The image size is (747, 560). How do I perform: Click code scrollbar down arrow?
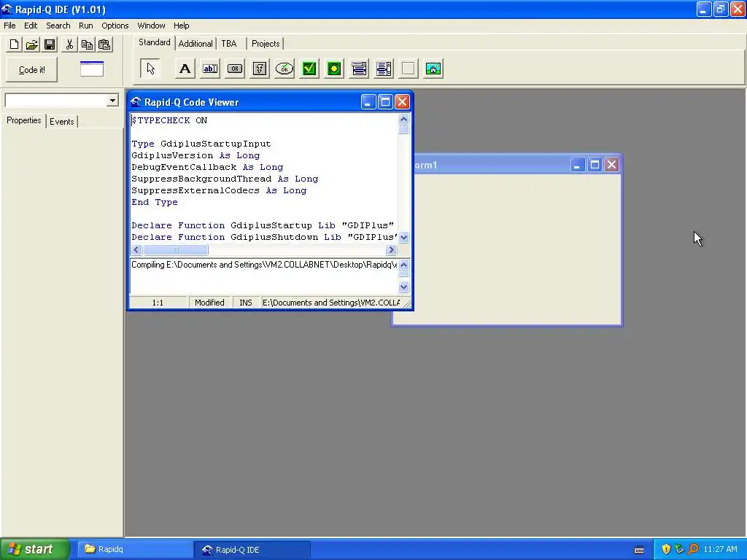coord(403,237)
